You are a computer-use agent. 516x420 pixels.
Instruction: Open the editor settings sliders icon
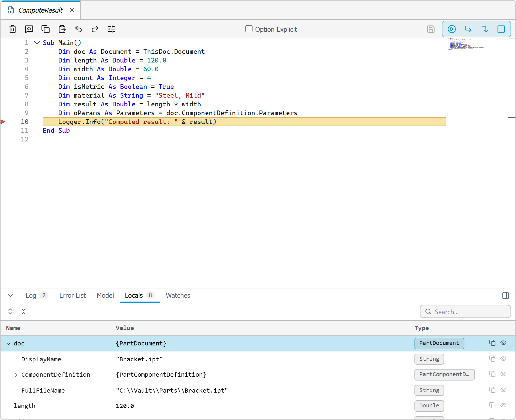pyautogui.click(x=111, y=29)
